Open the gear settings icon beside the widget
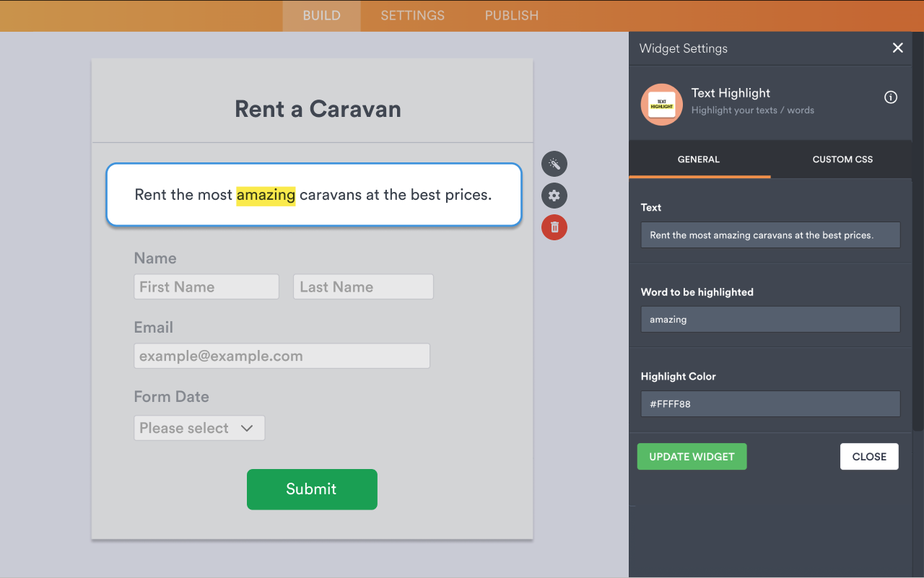The width and height of the screenshot is (924, 578). pyautogui.click(x=554, y=196)
